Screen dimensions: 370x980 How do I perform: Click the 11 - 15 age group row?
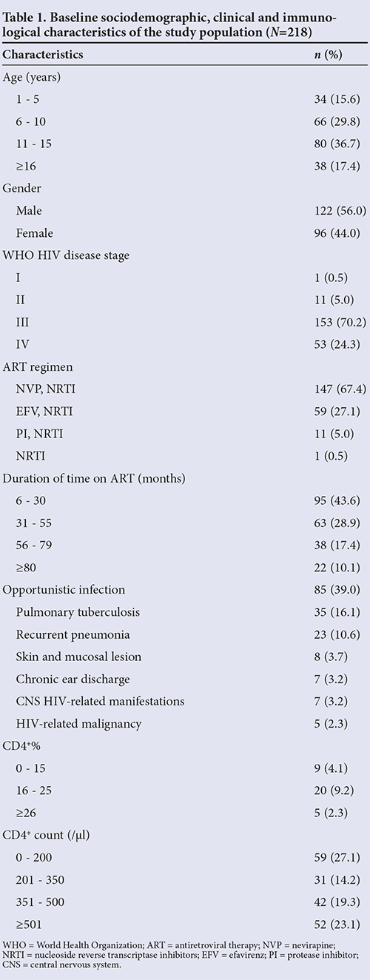185,139
